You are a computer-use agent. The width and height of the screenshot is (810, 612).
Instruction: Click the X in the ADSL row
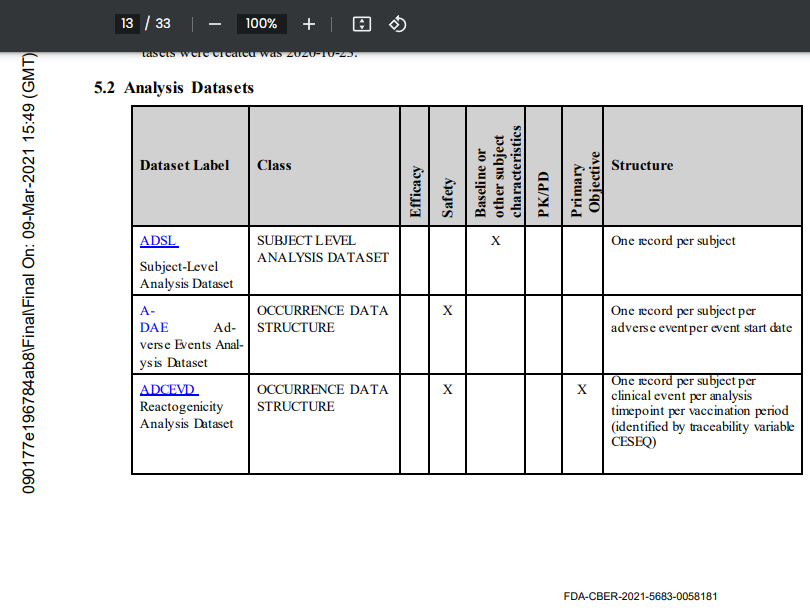pyautogui.click(x=495, y=241)
